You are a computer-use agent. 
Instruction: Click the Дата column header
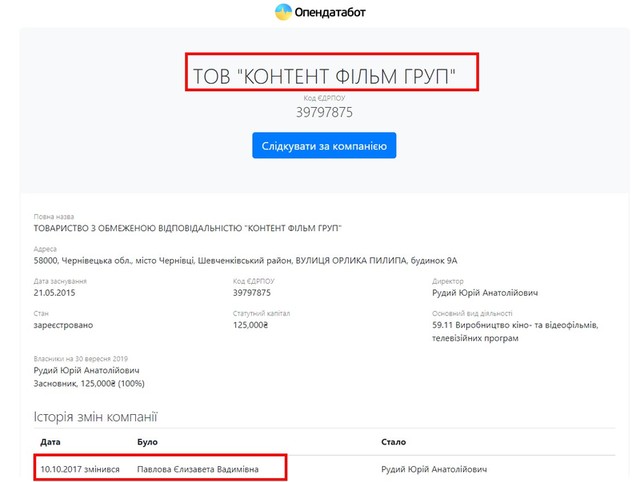point(50,441)
